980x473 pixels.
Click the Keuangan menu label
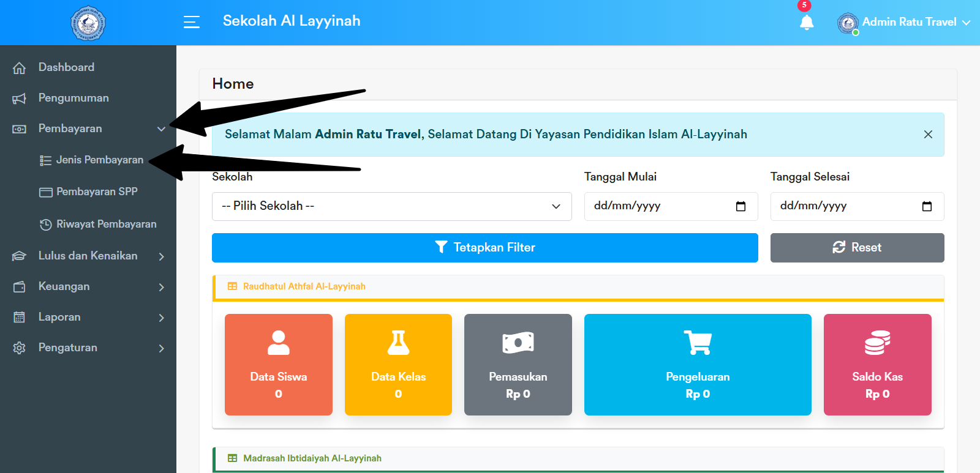pyautogui.click(x=64, y=286)
